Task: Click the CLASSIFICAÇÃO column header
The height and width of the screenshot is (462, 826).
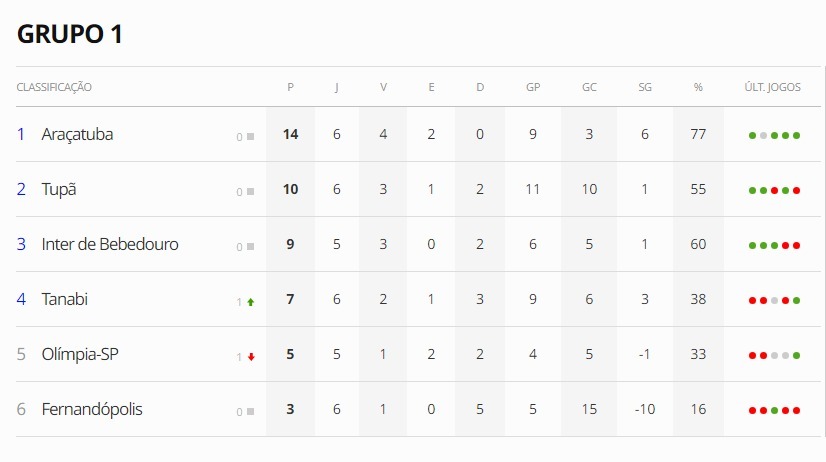Action: pyautogui.click(x=54, y=87)
